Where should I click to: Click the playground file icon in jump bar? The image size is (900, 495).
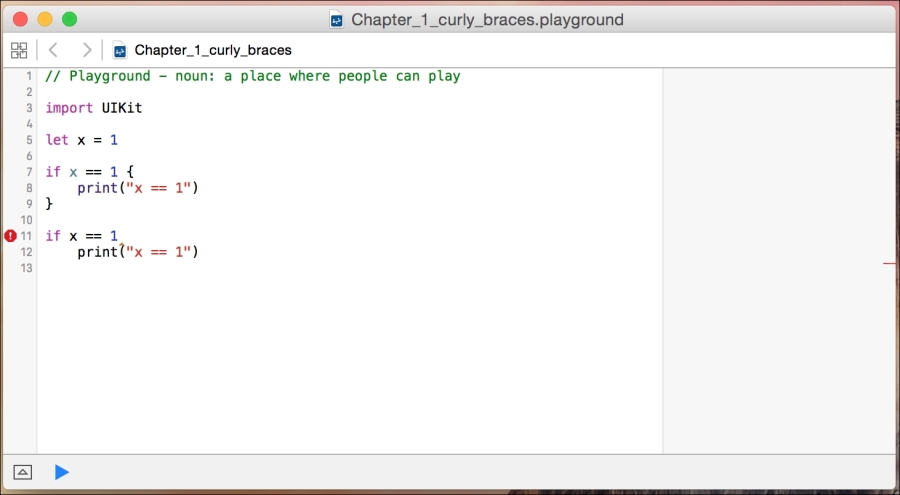pos(119,51)
